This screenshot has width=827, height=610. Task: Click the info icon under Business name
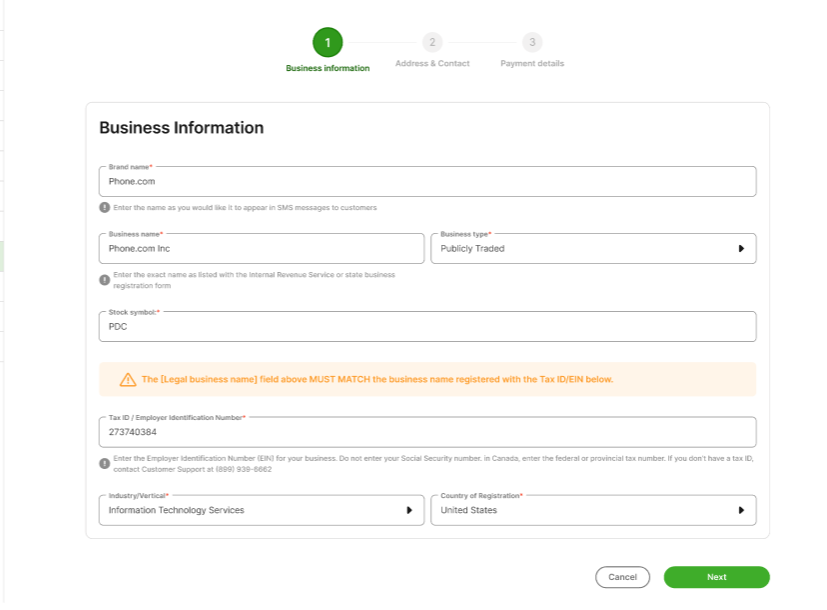coord(104,280)
